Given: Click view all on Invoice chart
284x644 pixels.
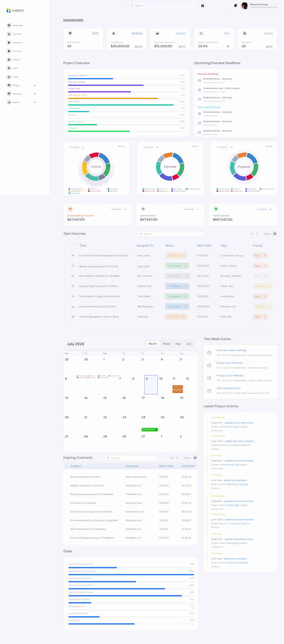Looking at the screenshot, I should [x=121, y=146].
